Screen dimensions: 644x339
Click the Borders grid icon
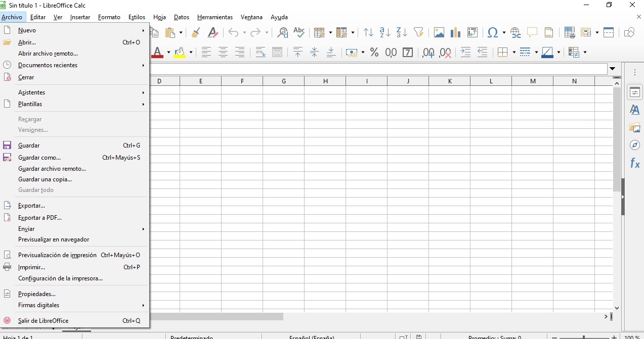point(502,52)
